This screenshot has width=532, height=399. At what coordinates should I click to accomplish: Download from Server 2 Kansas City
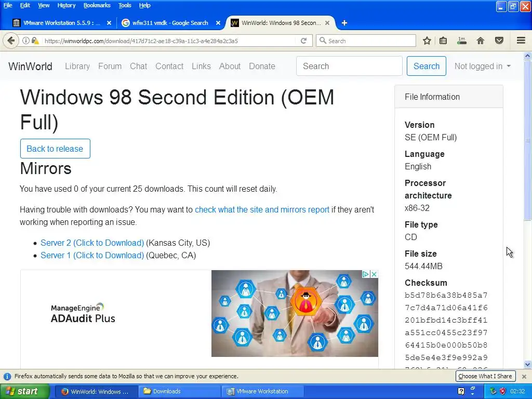click(x=92, y=243)
